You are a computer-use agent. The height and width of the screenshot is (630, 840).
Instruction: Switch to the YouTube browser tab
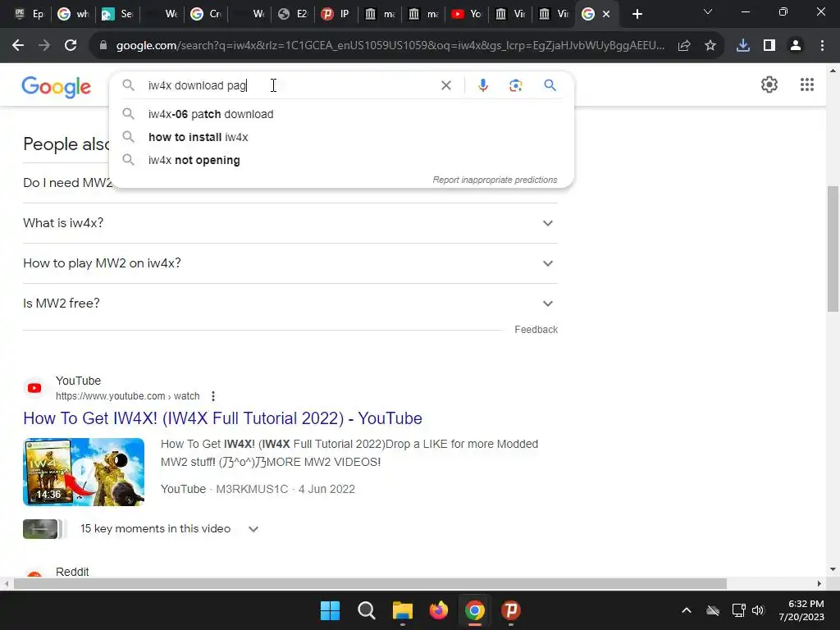(466, 14)
